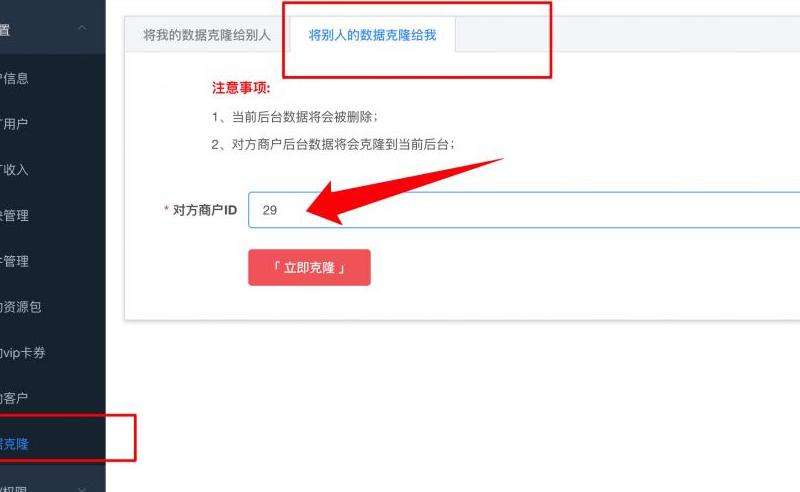Select the highlighted 克隆 sidebar item
Viewport: 800px width, 492px height.
pyautogui.click(x=14, y=444)
